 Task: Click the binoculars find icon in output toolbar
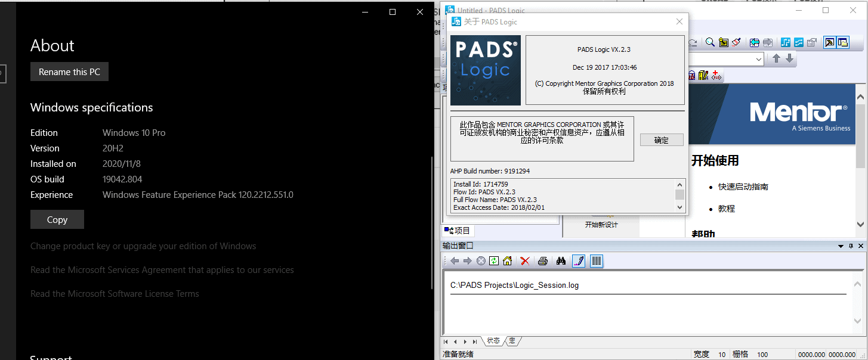[x=561, y=261]
